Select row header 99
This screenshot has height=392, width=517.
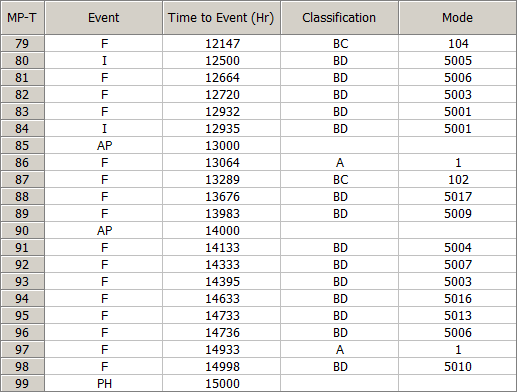(22, 384)
